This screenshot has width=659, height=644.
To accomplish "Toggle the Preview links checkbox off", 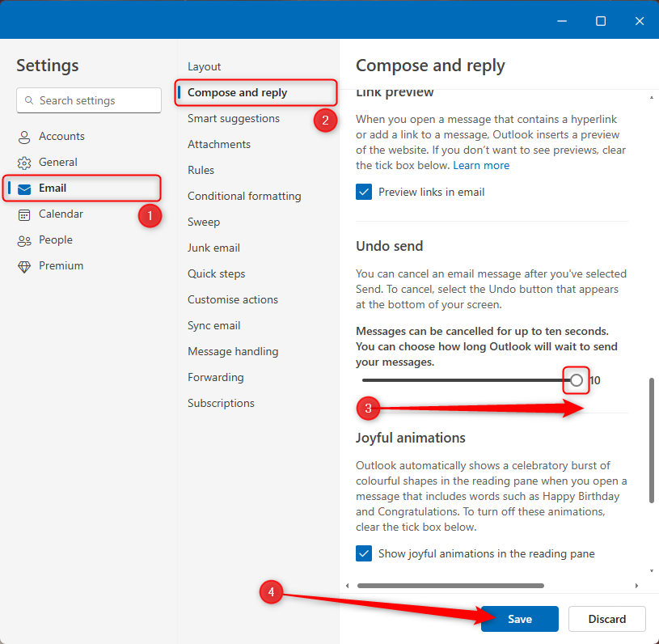I will [363, 192].
